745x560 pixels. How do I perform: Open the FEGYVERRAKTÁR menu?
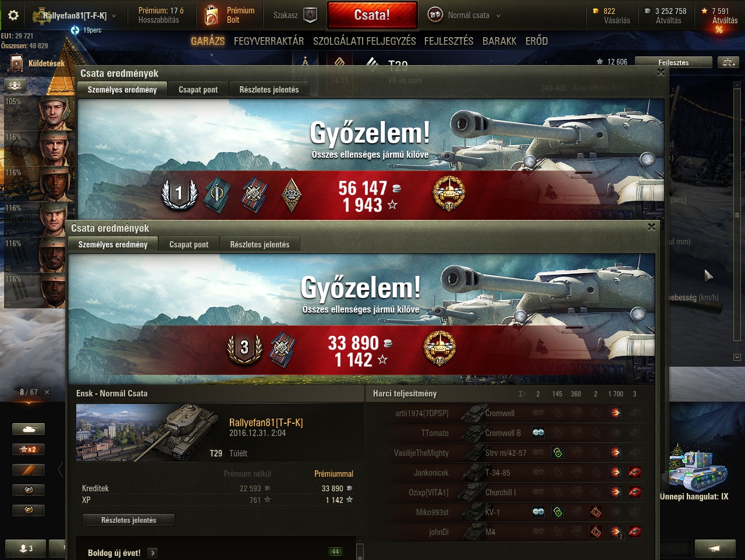[x=269, y=41]
